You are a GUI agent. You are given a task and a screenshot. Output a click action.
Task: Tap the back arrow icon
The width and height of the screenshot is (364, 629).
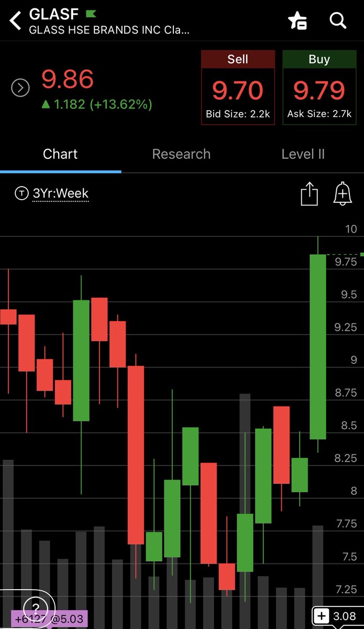pos(16,20)
